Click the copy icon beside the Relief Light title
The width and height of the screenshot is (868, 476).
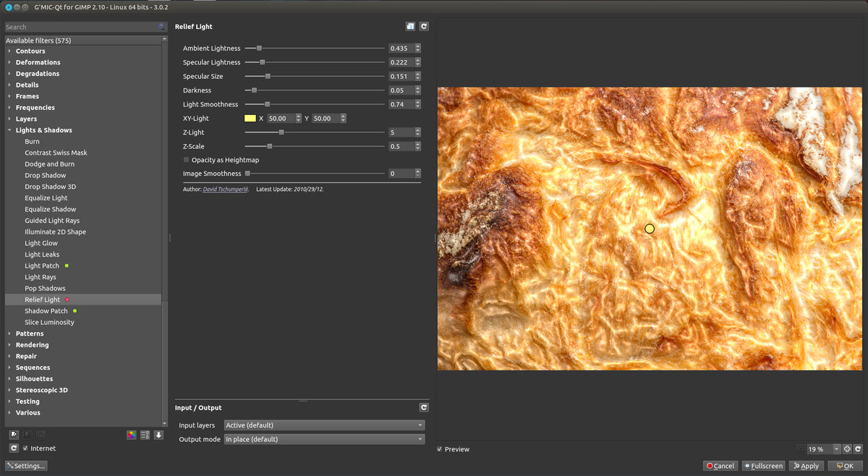pyautogui.click(x=410, y=26)
